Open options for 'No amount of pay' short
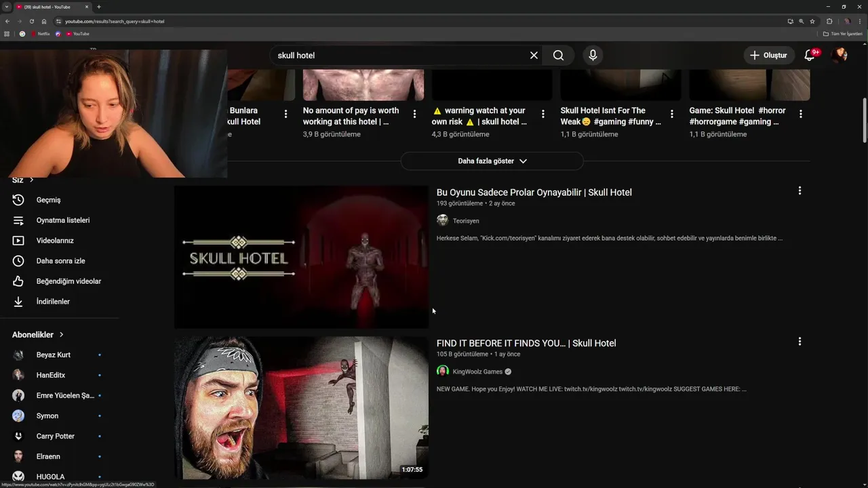This screenshot has width=868, height=488. click(414, 114)
